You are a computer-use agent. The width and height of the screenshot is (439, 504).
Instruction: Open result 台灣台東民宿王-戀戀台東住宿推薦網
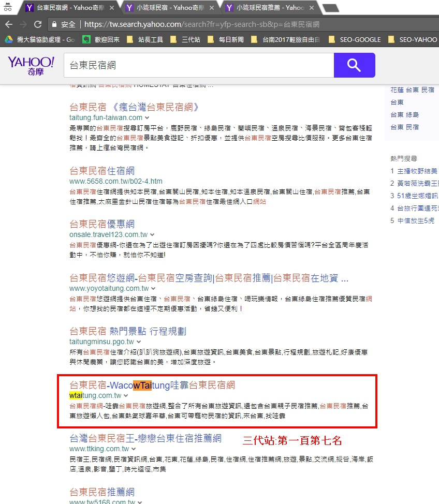click(x=145, y=438)
